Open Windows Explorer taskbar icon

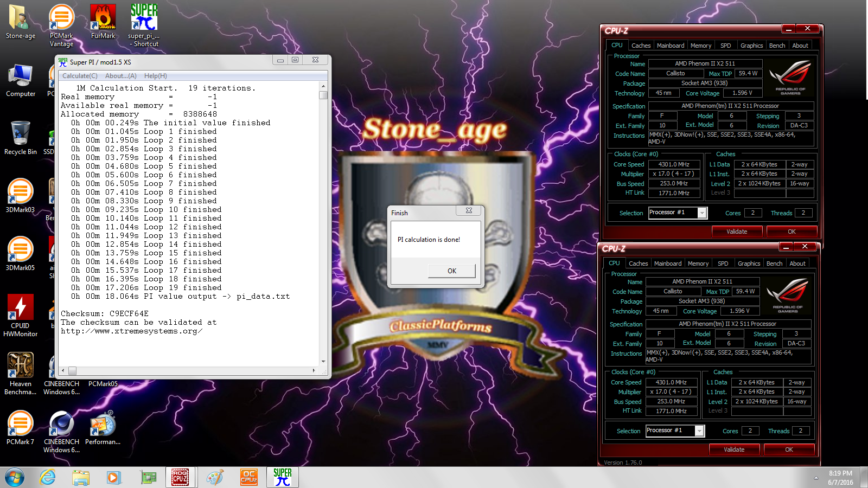click(81, 478)
